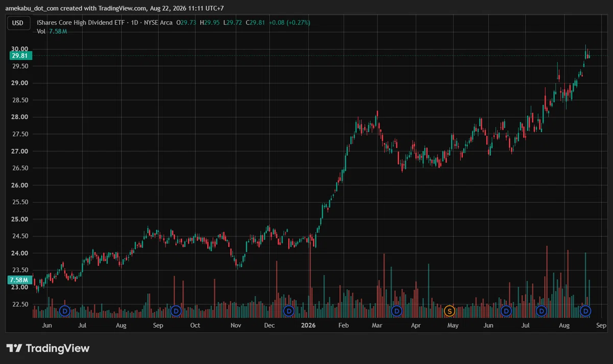Click the dividend D marker just after Mar
The width and height of the screenshot is (613, 364).
coord(396,310)
